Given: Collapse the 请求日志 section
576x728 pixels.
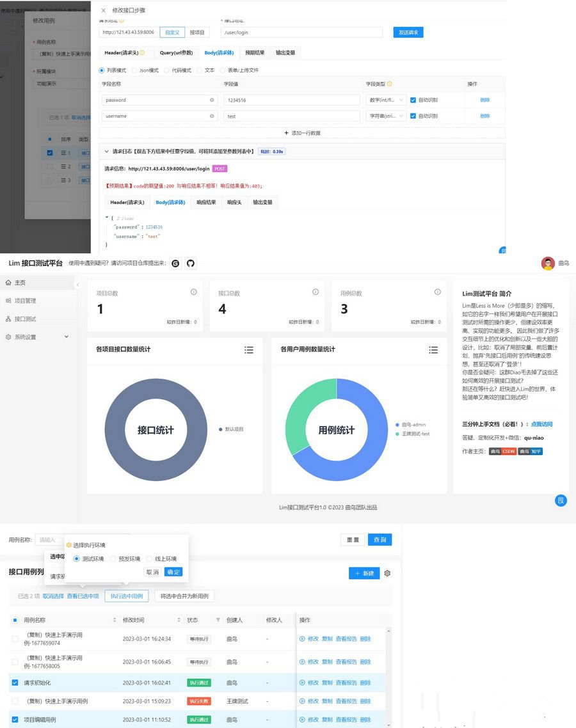Looking at the screenshot, I should pyautogui.click(x=106, y=152).
